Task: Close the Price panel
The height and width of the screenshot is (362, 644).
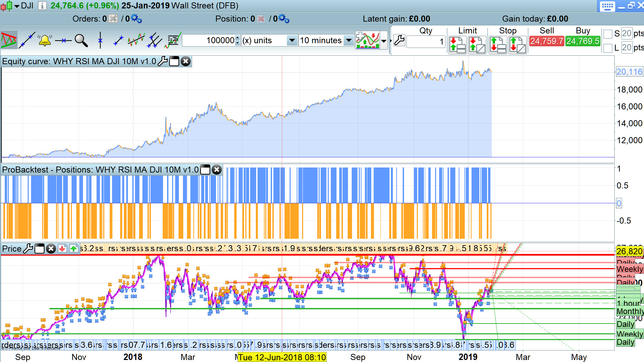Action: tap(51, 249)
